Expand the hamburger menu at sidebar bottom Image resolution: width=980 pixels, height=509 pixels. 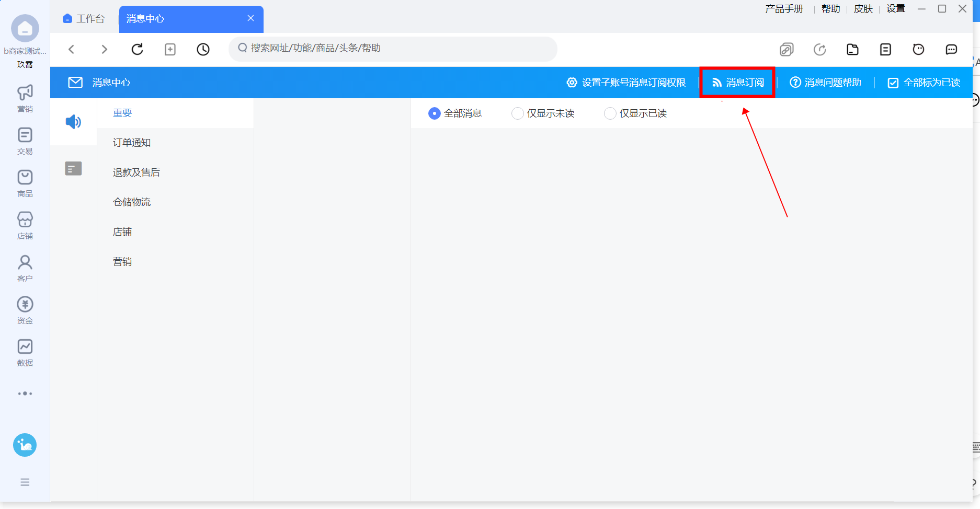(x=25, y=482)
